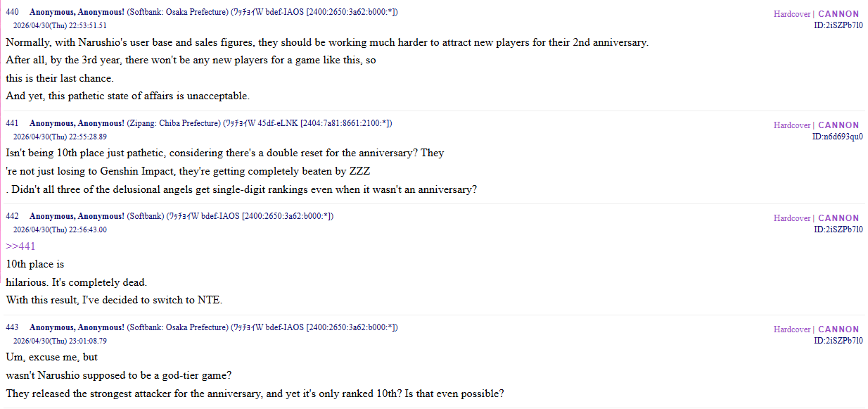Click ID:2iSZPb7l0 on post 443

coord(838,341)
